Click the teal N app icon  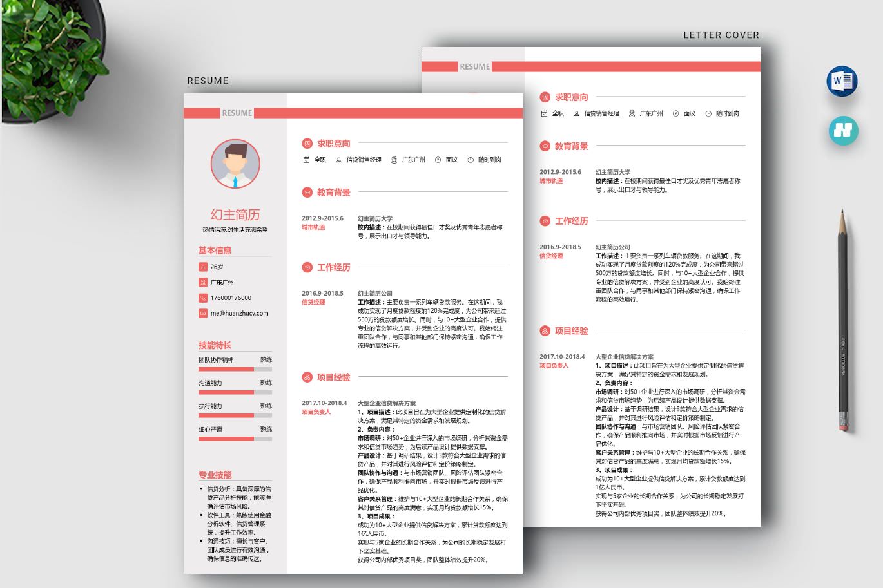(842, 131)
